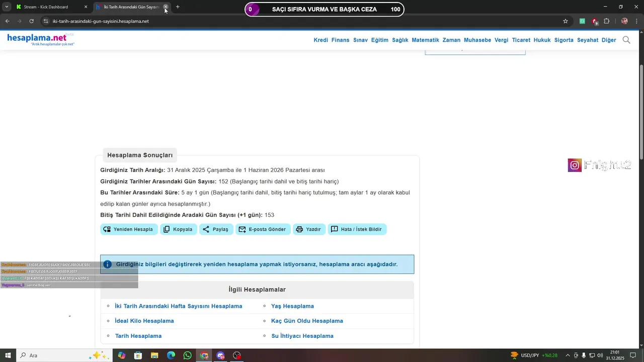This screenshot has width=644, height=362.
Task: Open the İdeal Kilo Hesaplama link
Action: click(144, 321)
